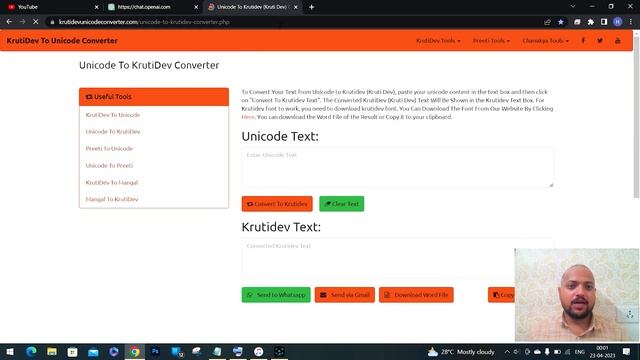The image size is (640, 360).
Task: Open Microsoft Store from taskbar
Action: tap(72, 351)
